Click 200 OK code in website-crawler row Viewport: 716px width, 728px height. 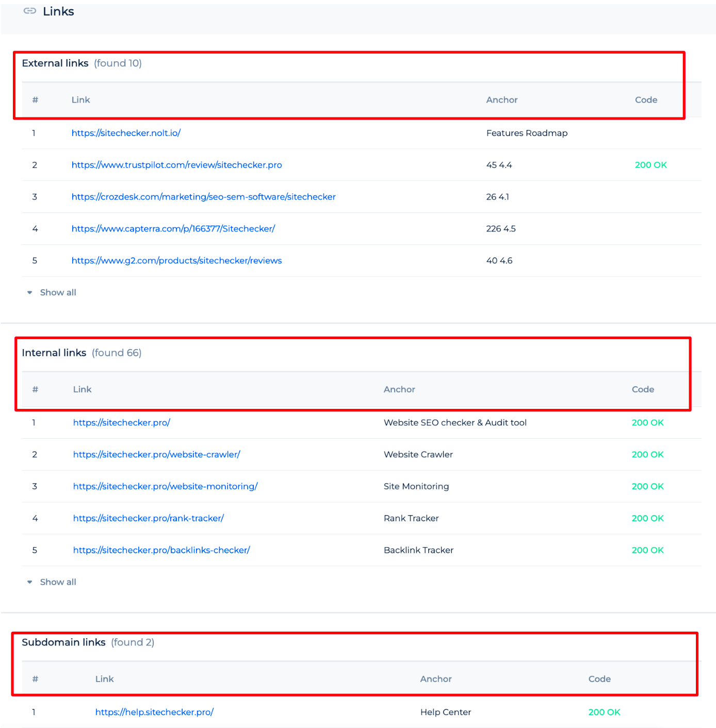coord(647,455)
